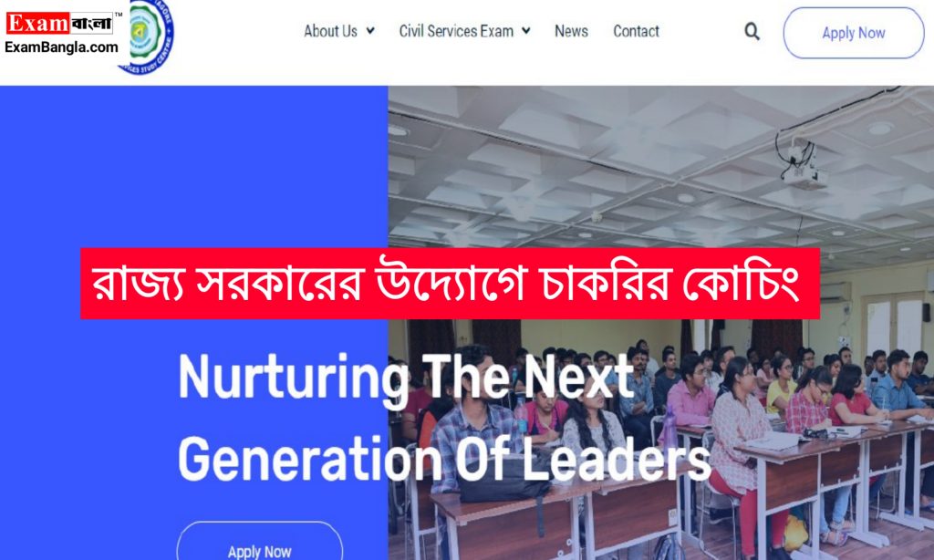The width and height of the screenshot is (934, 560).
Task: Expand the About Us chevron
Action: coord(370,30)
